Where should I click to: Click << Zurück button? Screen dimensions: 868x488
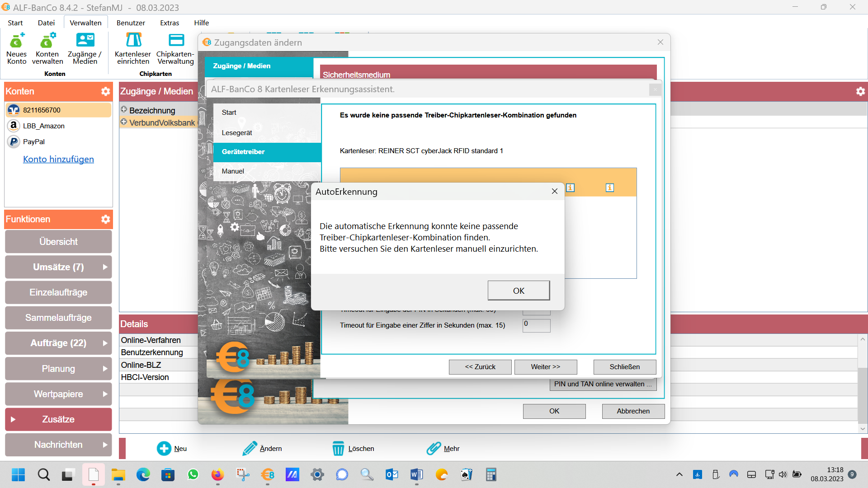coord(480,367)
